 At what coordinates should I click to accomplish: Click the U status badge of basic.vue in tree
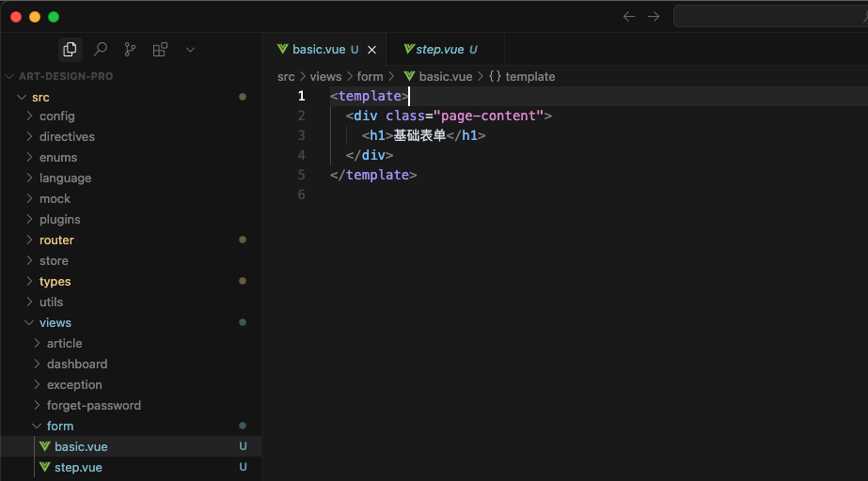(x=243, y=446)
